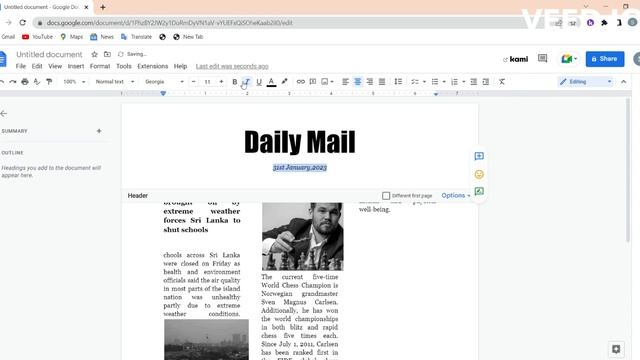This screenshot has width=640, height=360.
Task: Expand the numbered list options arrow
Action: 464,82
